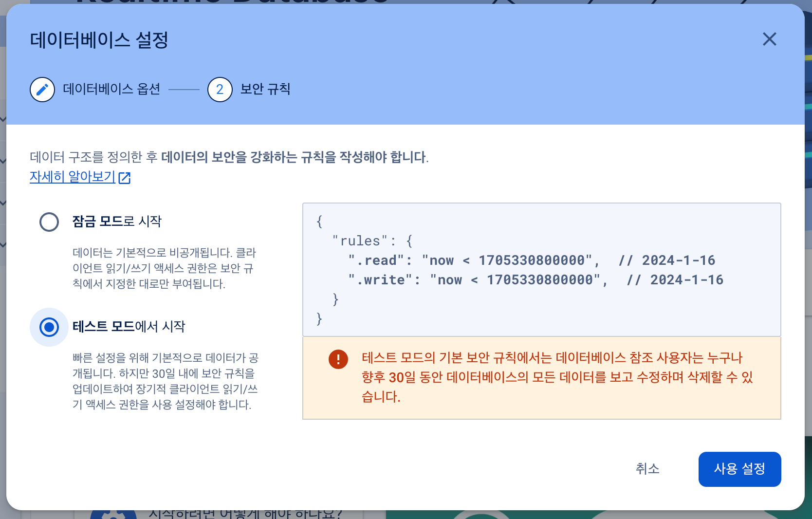Select the 보안 규칙 step label
Viewport: 812px width, 519px height.
pyautogui.click(x=265, y=89)
